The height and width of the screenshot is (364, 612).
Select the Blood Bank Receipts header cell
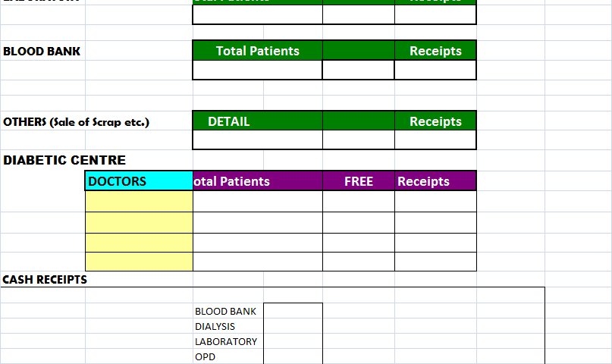click(435, 51)
